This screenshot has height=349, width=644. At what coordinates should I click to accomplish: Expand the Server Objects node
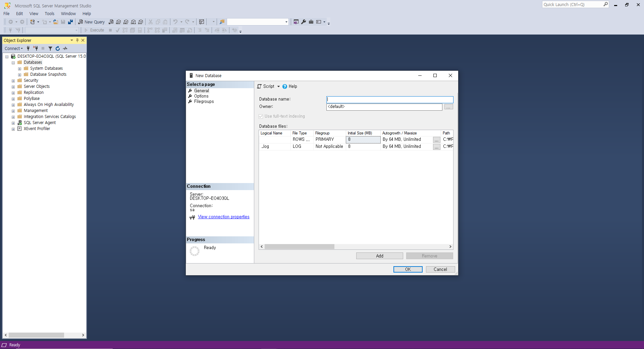pos(13,87)
